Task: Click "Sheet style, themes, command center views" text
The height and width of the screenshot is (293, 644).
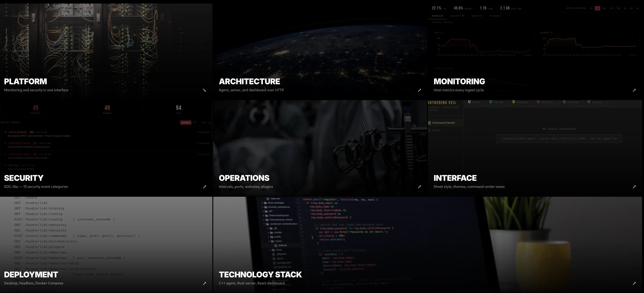Action: coord(469,187)
